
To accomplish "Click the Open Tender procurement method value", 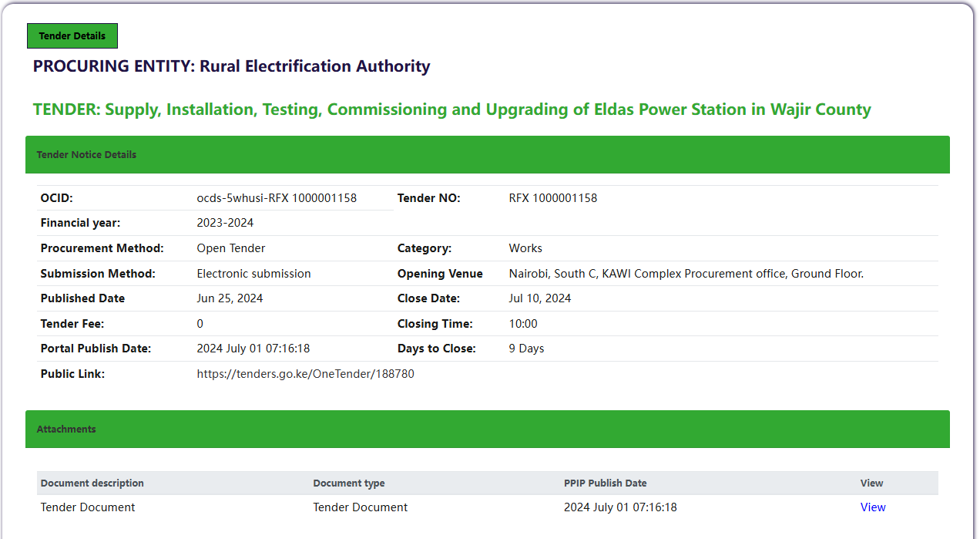I will [231, 248].
